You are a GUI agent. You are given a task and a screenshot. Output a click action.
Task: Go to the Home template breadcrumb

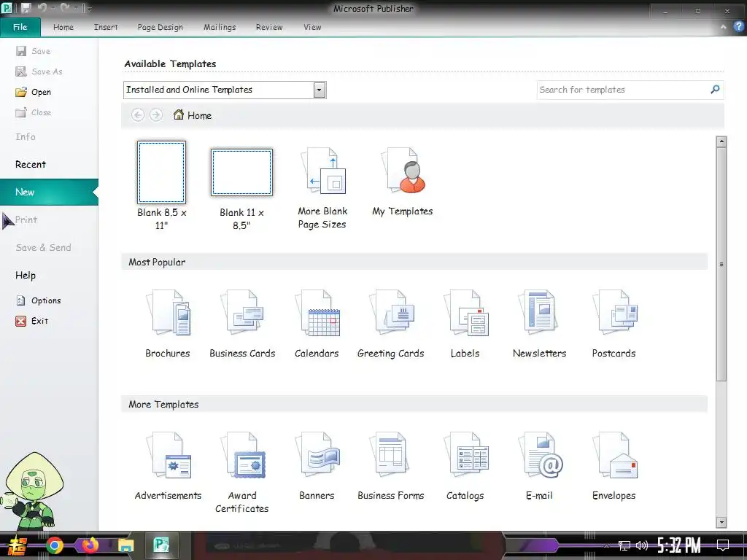(193, 115)
